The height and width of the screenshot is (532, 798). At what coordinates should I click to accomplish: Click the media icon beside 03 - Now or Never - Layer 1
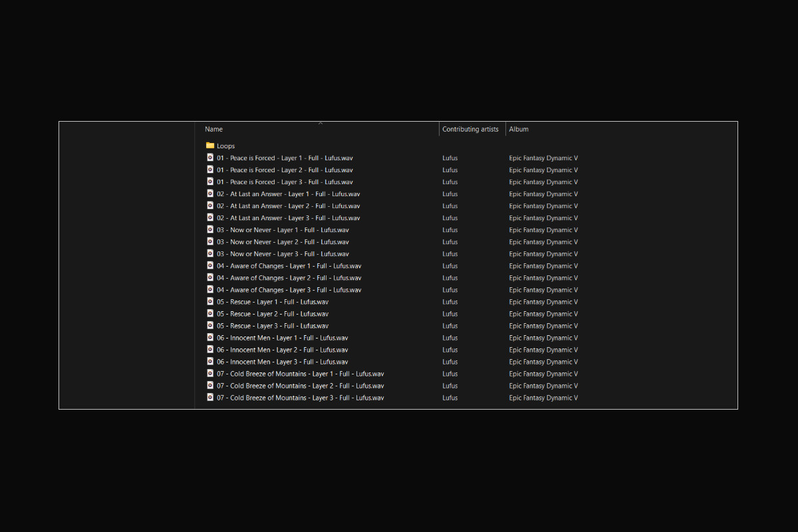[211, 229]
